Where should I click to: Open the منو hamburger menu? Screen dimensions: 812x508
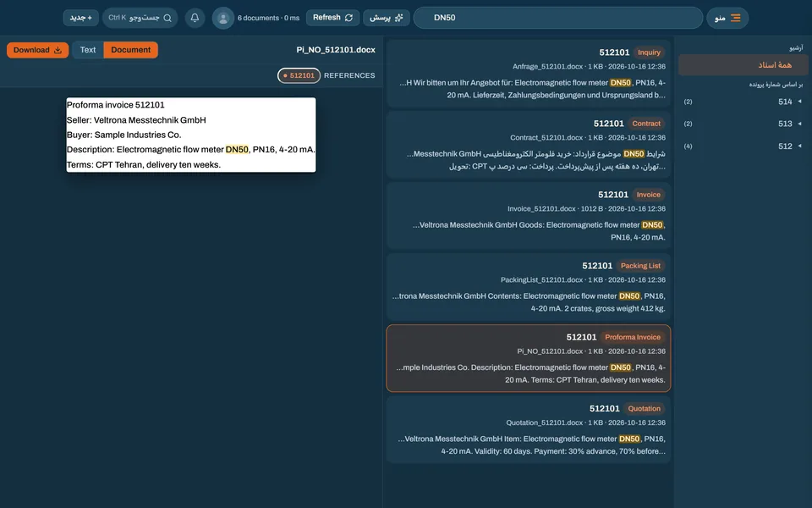pyautogui.click(x=727, y=18)
